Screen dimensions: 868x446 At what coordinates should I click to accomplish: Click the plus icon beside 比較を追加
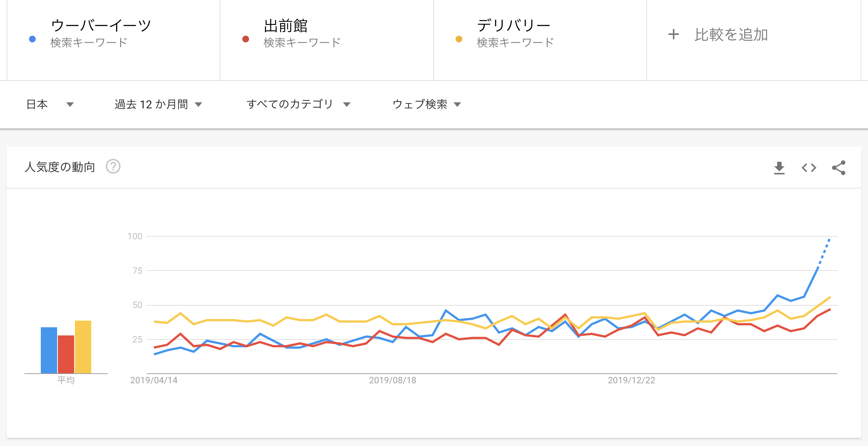click(x=673, y=35)
